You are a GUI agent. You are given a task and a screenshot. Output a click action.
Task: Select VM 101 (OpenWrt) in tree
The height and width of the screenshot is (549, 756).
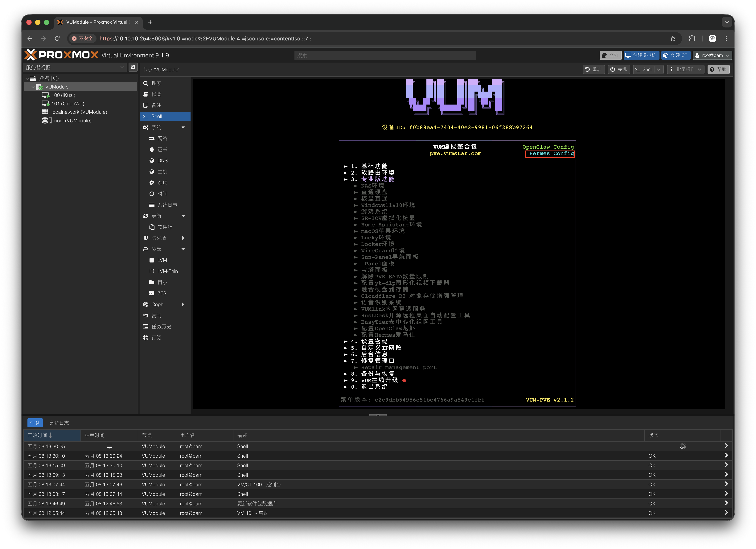pos(68,104)
